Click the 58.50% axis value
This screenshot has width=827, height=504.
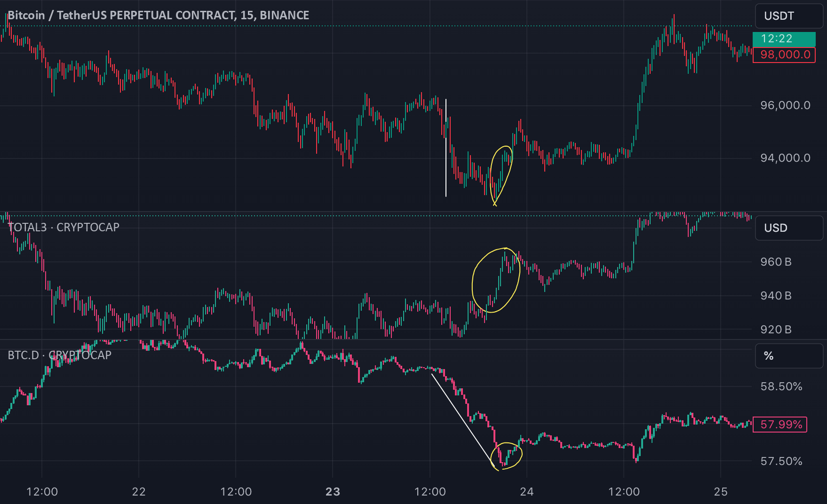click(781, 386)
